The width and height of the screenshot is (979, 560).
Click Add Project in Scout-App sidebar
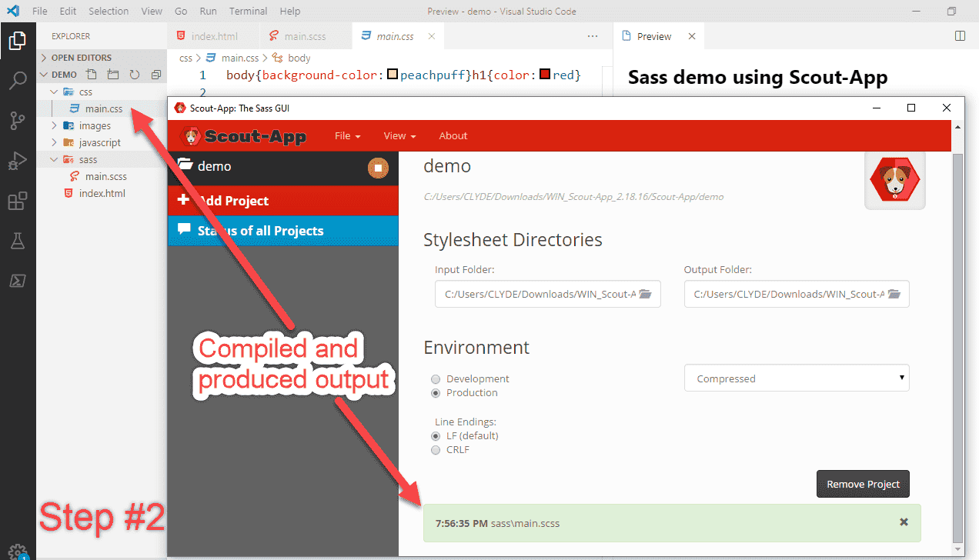coord(283,201)
